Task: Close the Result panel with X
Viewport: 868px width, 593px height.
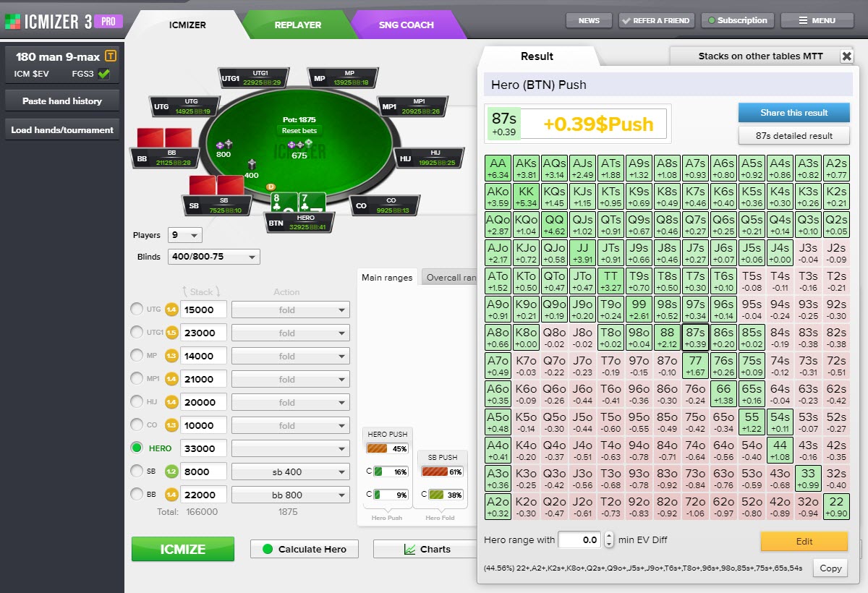Action: pos(846,56)
